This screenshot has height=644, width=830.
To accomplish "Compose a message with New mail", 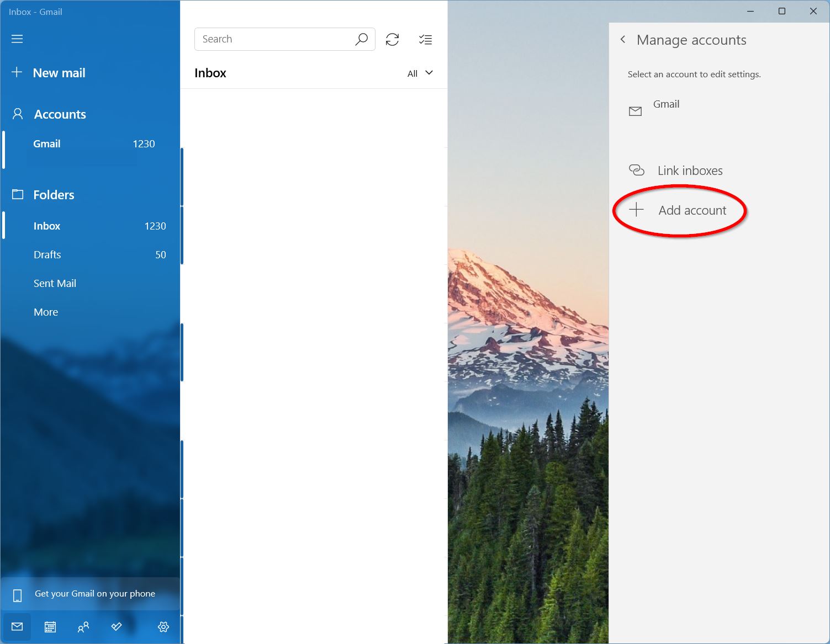I will coord(59,73).
